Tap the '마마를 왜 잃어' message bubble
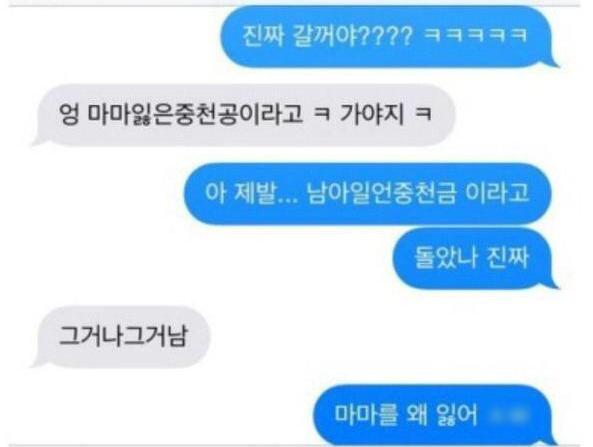593x447 pixels. [x=435, y=415]
